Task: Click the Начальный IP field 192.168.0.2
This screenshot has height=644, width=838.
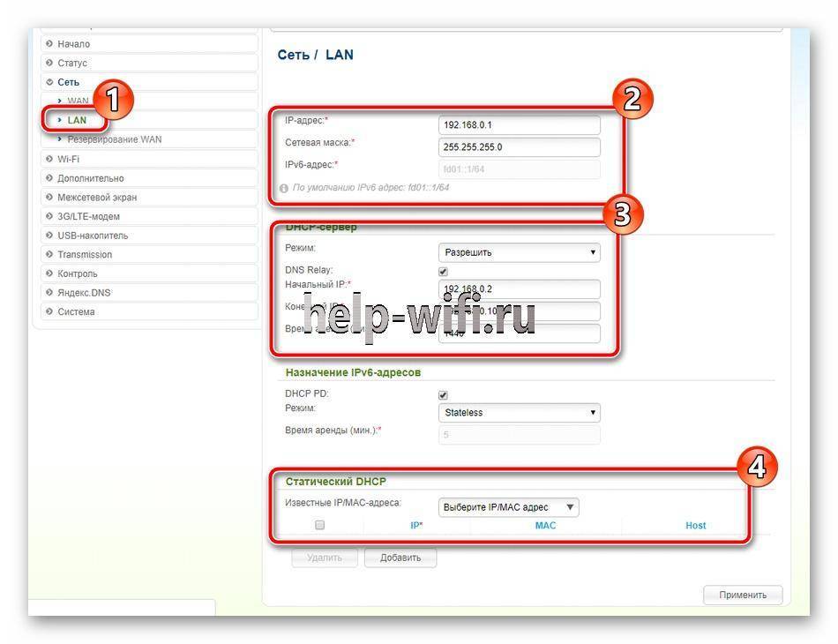Action: click(x=519, y=289)
